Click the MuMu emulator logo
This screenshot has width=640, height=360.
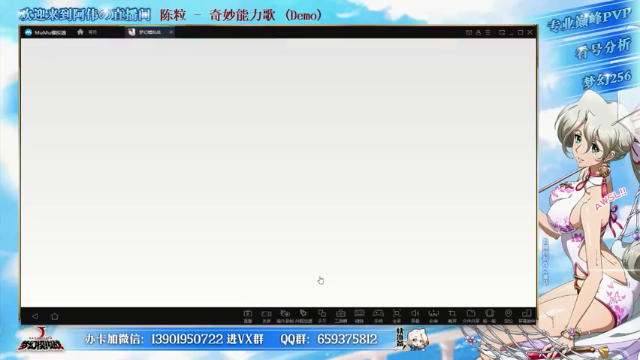(x=28, y=32)
